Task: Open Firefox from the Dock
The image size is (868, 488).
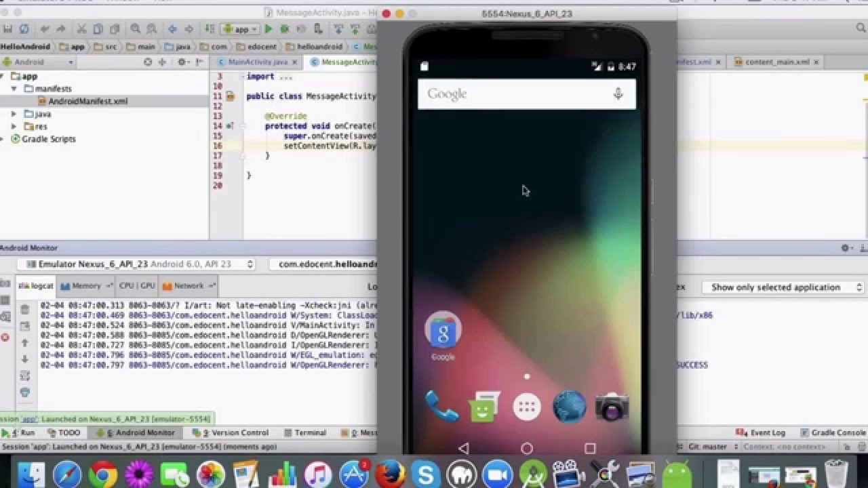Action: (x=389, y=474)
